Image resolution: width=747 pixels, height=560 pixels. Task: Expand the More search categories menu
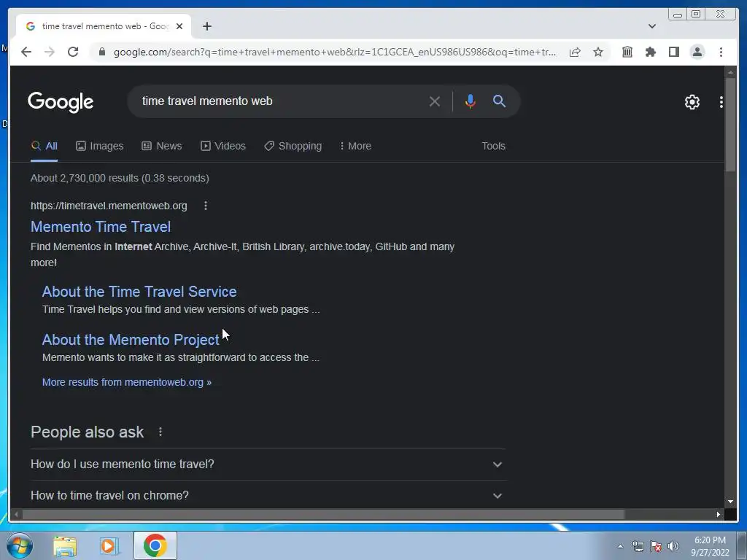click(355, 146)
